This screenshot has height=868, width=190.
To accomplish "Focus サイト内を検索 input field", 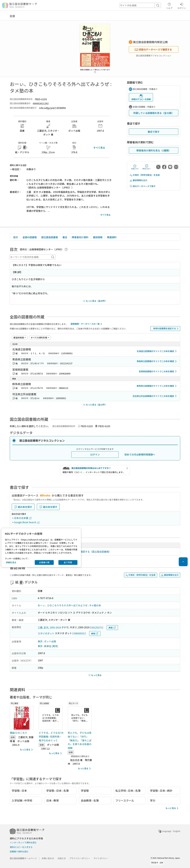I will tap(137, 5).
